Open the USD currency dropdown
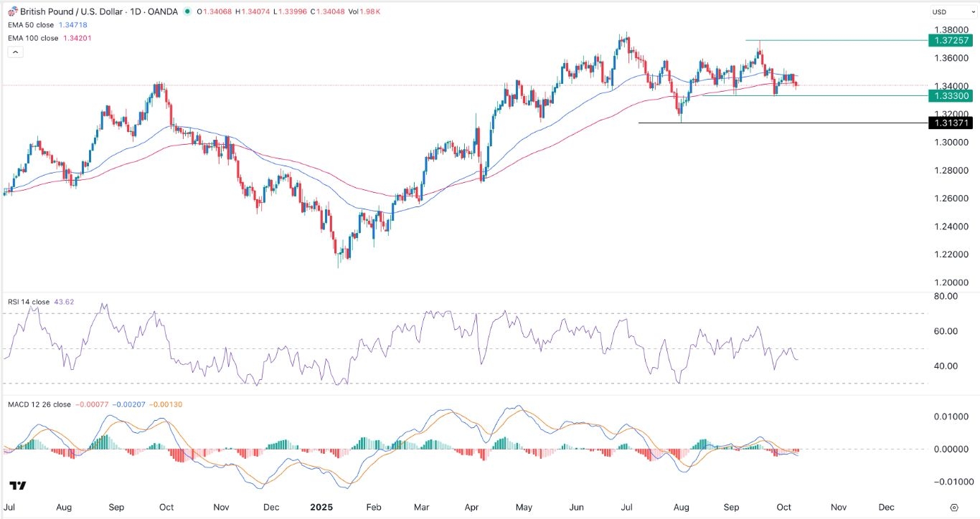 [x=954, y=11]
